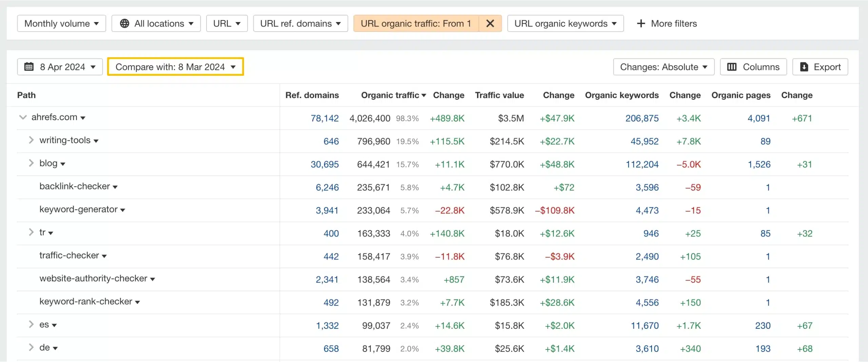This screenshot has height=362, width=868.
Task: Open the es path menu
Action: tap(54, 325)
